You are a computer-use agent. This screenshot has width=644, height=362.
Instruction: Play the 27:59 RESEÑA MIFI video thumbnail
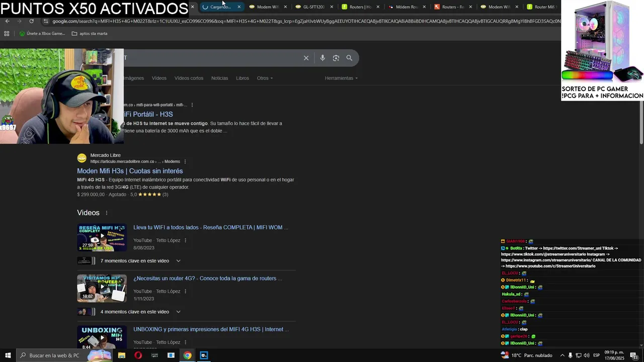point(102,237)
